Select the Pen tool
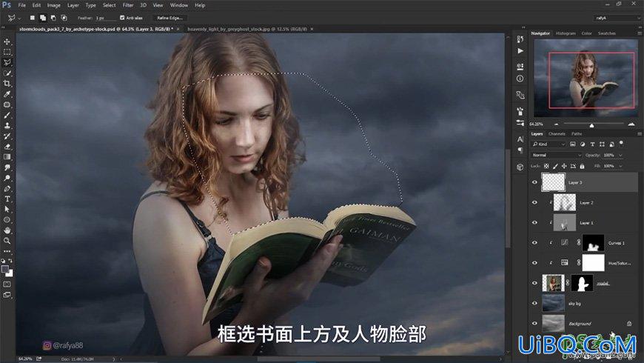The width and height of the screenshot is (644, 363). coord(7,188)
